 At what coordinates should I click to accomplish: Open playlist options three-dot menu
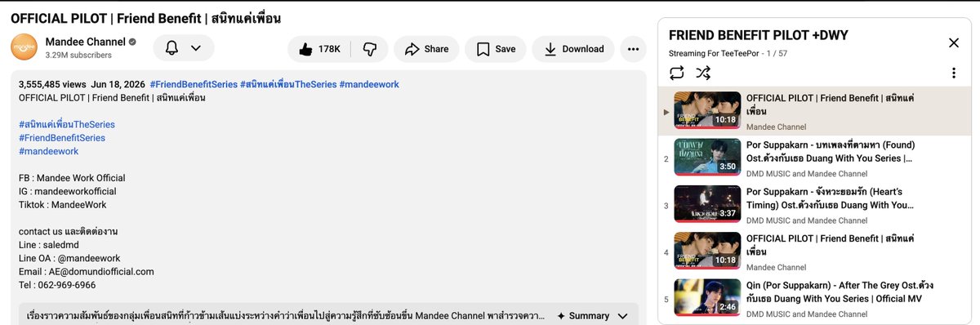pos(954,73)
